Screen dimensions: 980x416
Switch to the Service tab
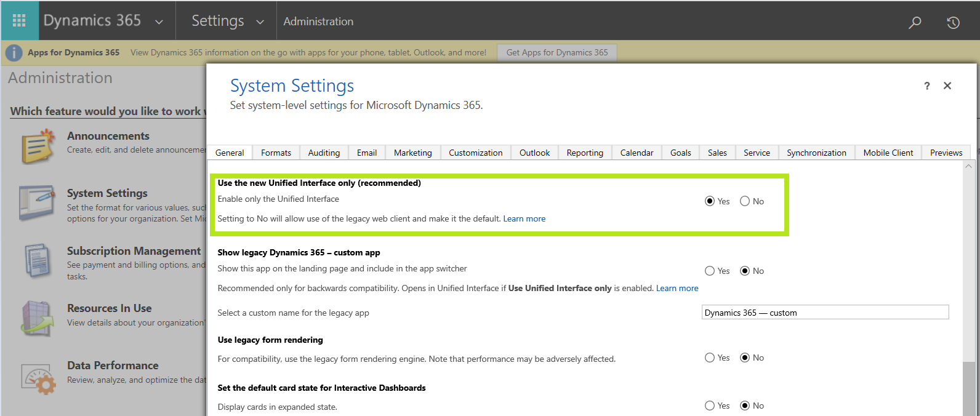click(x=757, y=153)
